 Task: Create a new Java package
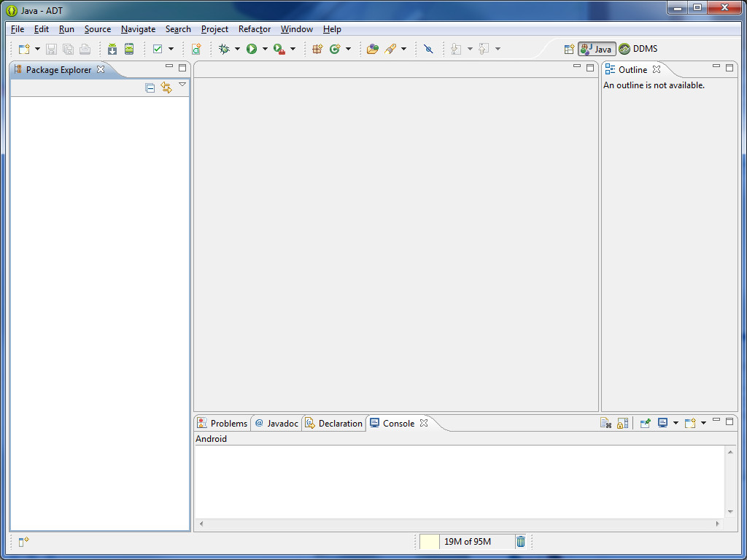[317, 49]
